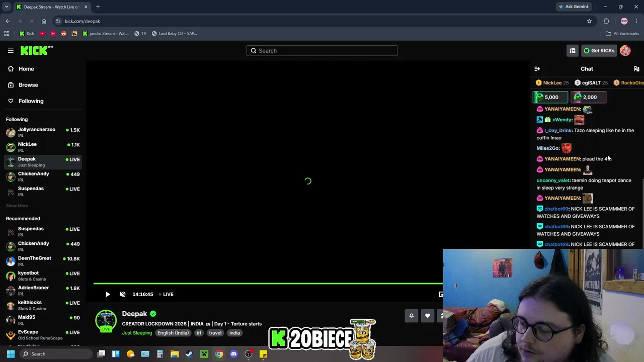The width and height of the screenshot is (644, 362).
Task: Open NickLee channel in Following list
Action: click(43, 147)
